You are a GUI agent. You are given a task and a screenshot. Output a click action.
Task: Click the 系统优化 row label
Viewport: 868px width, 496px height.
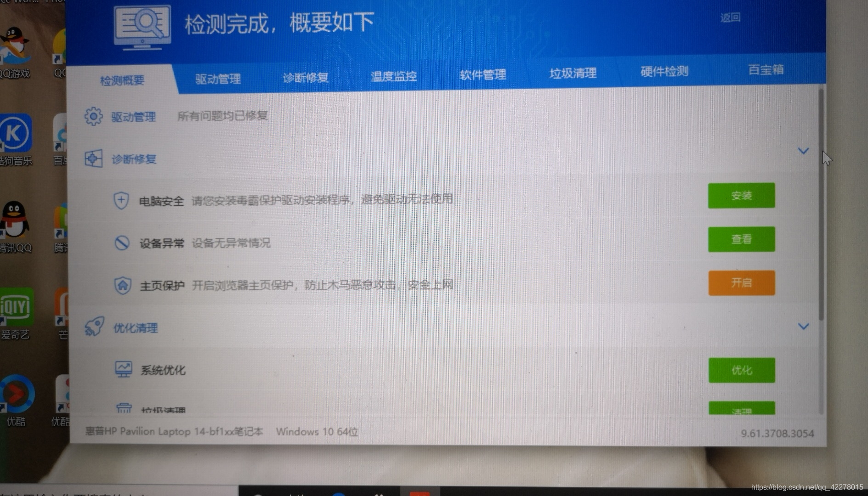[163, 370]
